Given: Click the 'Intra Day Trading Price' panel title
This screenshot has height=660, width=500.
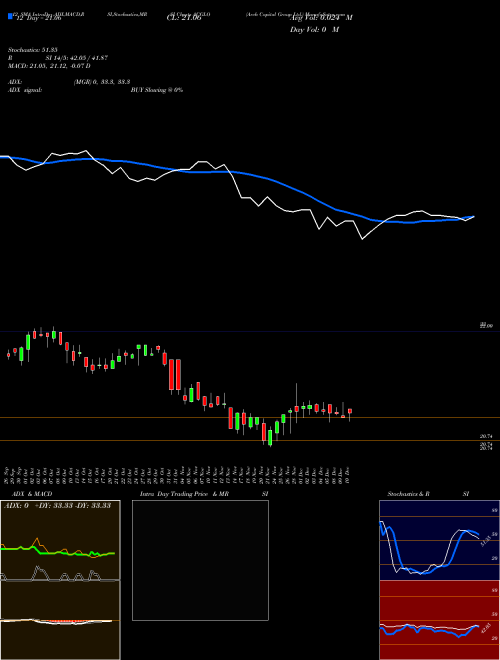Looking at the screenshot, I should click(x=175, y=494).
